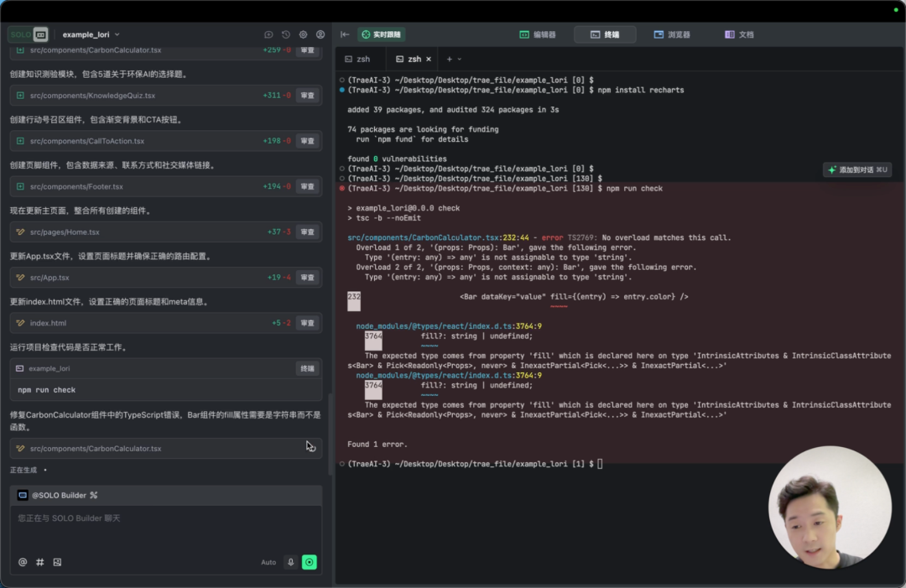Click the new chat icon in header

point(268,34)
